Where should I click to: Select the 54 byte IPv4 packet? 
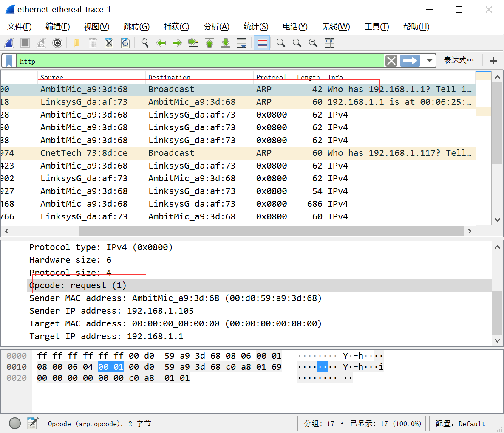pos(238,191)
